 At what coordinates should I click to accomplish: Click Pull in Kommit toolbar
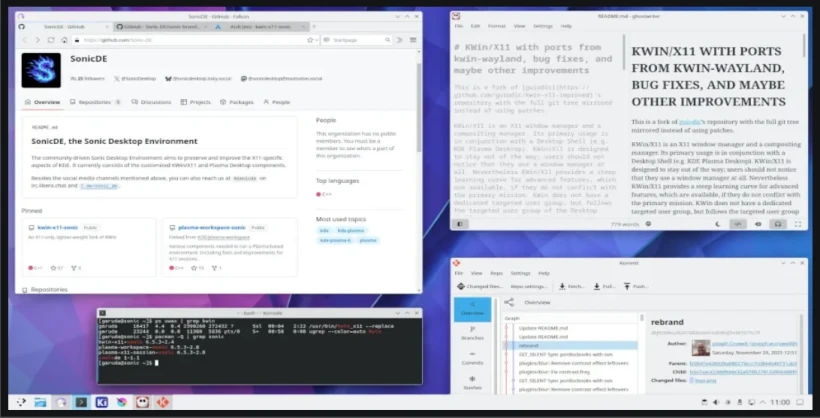(604, 286)
